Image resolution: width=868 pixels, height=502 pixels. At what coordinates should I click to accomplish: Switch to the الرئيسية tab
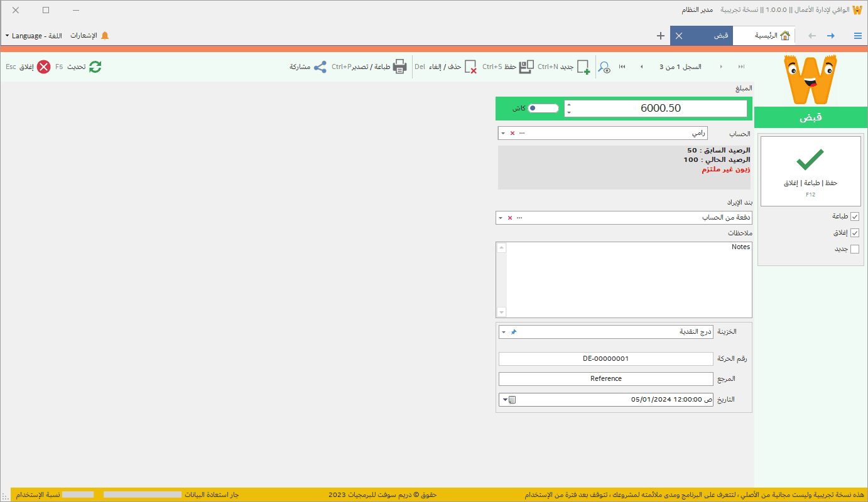(x=765, y=36)
